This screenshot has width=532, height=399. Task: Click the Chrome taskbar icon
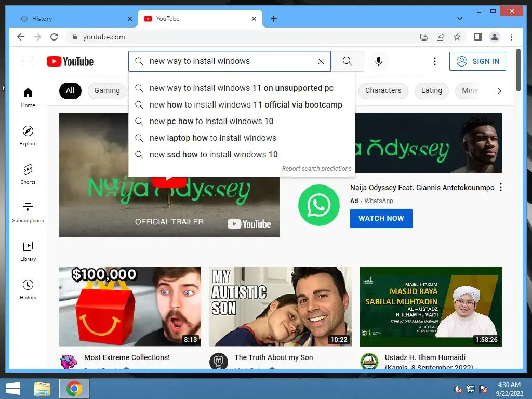pyautogui.click(x=74, y=389)
